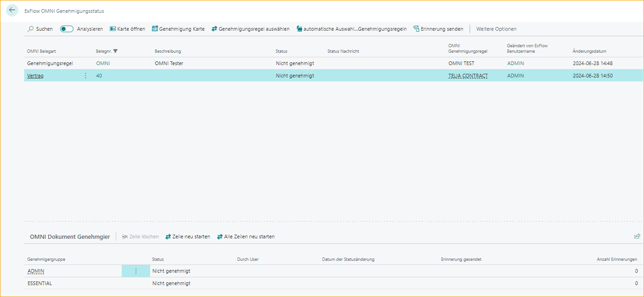The height and width of the screenshot is (297, 644).
Task: Click the Suchen menu item
Action: pos(40,28)
